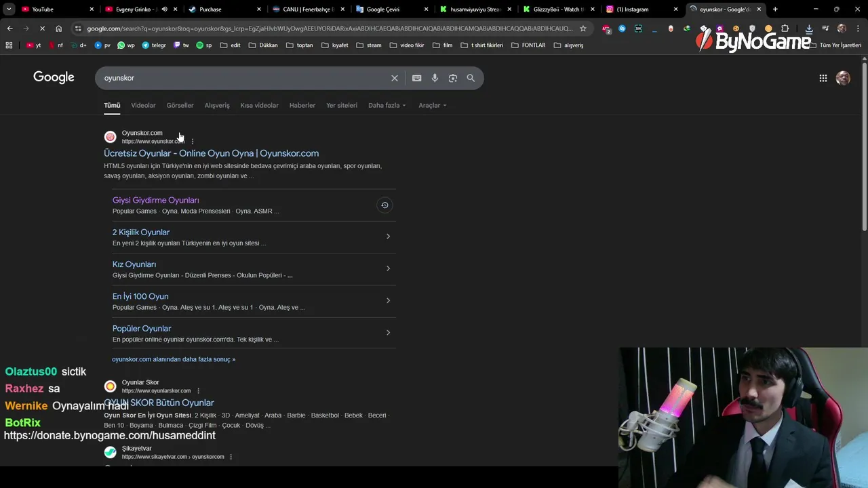868x488 pixels.
Task: Mute the Evgeny Grinko tab audio
Action: (164, 9)
